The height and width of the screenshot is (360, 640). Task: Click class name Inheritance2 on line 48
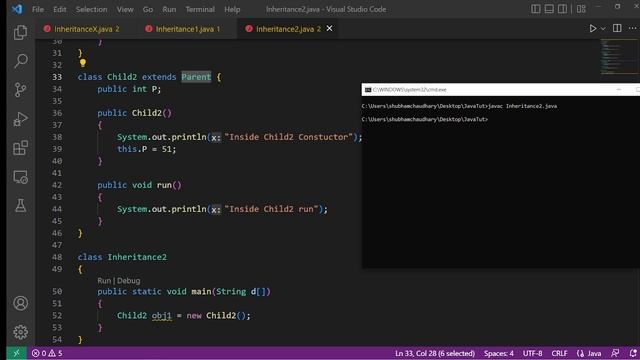tap(137, 257)
